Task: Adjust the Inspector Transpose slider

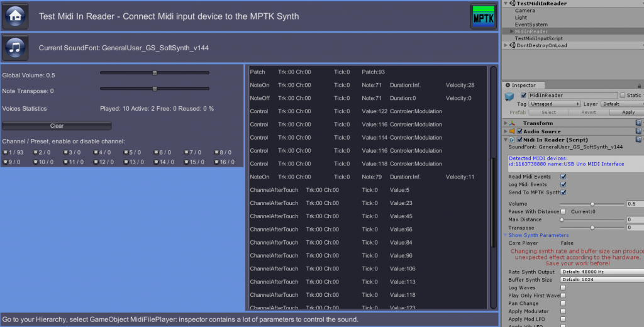Action: (592, 228)
